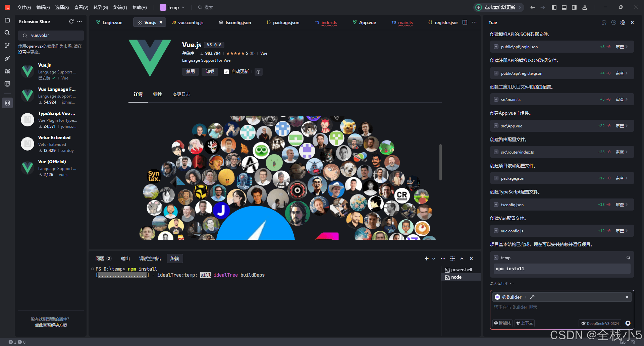The image size is (644, 346).
Task: Refresh the Extension Store list
Action: 71,21
